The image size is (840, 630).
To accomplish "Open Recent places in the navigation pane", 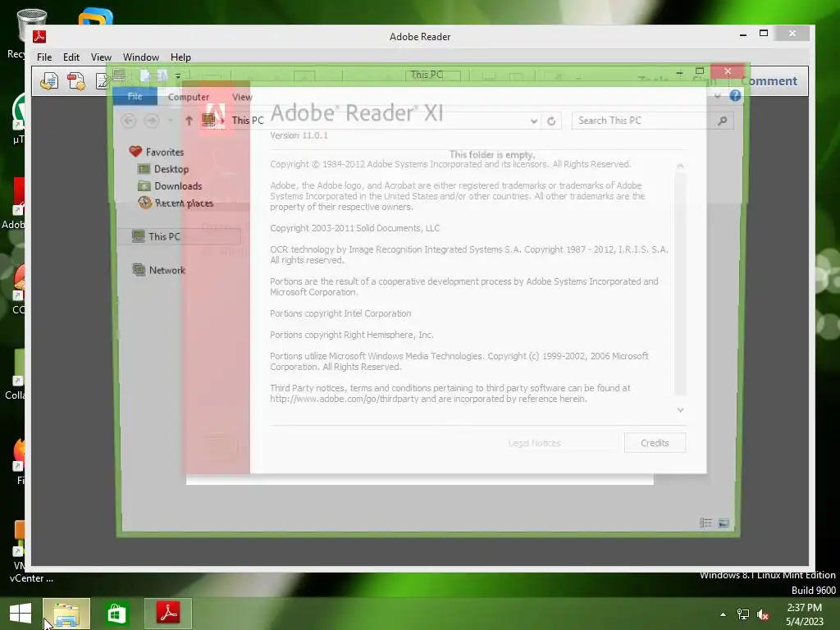I will (176, 203).
